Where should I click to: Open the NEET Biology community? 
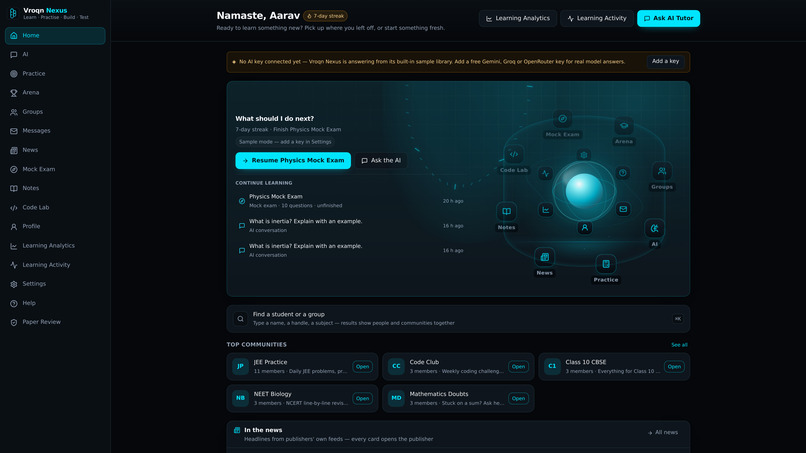tap(362, 398)
